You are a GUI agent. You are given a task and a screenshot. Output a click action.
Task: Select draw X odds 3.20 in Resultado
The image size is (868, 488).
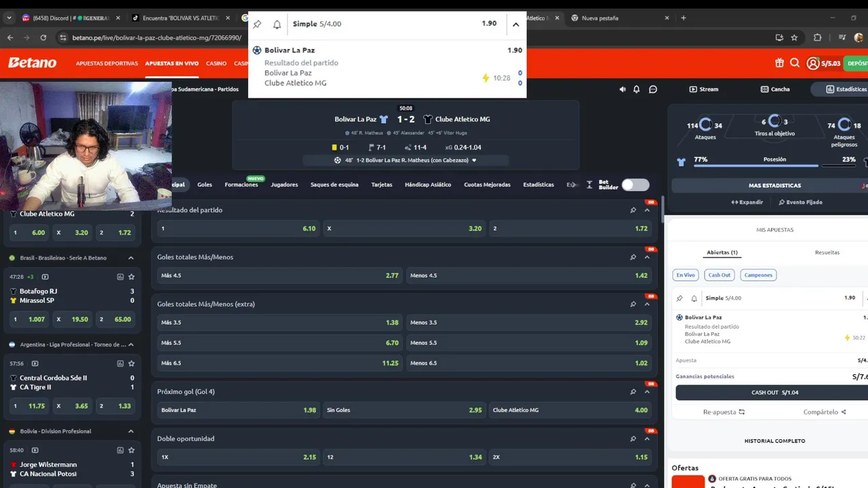point(404,228)
